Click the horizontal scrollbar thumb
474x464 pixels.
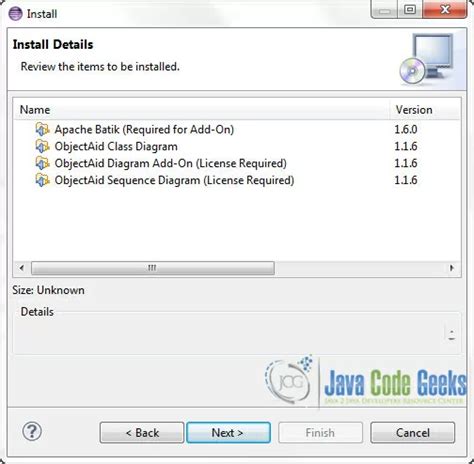tap(153, 268)
